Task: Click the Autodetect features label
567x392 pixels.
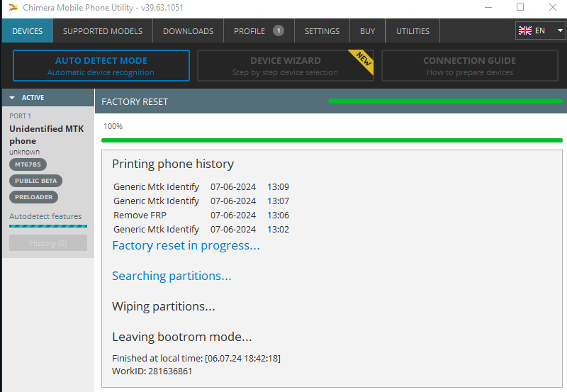Action: tap(45, 216)
